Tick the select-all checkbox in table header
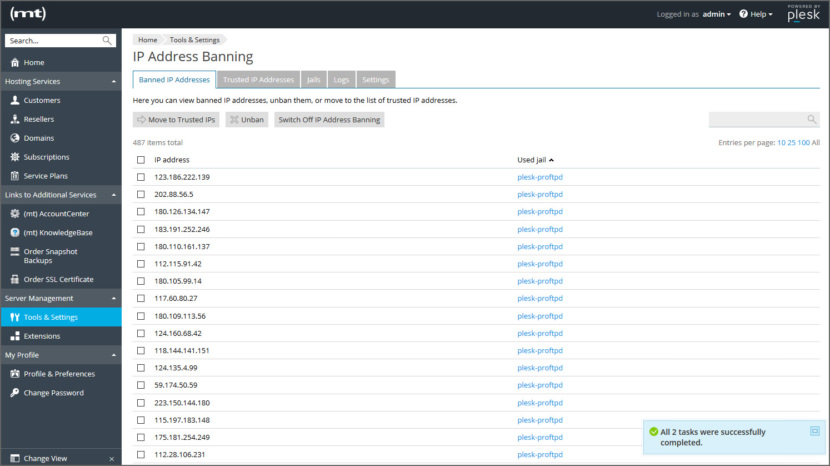Screen dimensions: 830x466 click(141, 160)
